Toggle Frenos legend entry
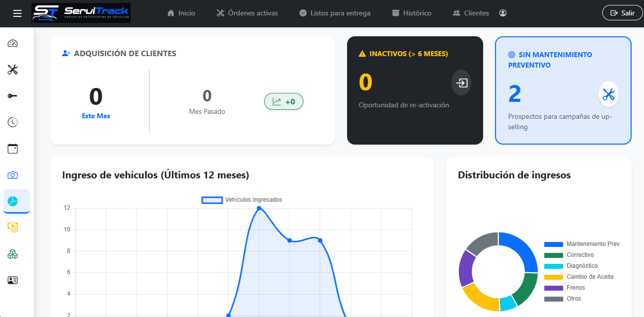Viewport: 644px width, 317px height. coord(565,288)
